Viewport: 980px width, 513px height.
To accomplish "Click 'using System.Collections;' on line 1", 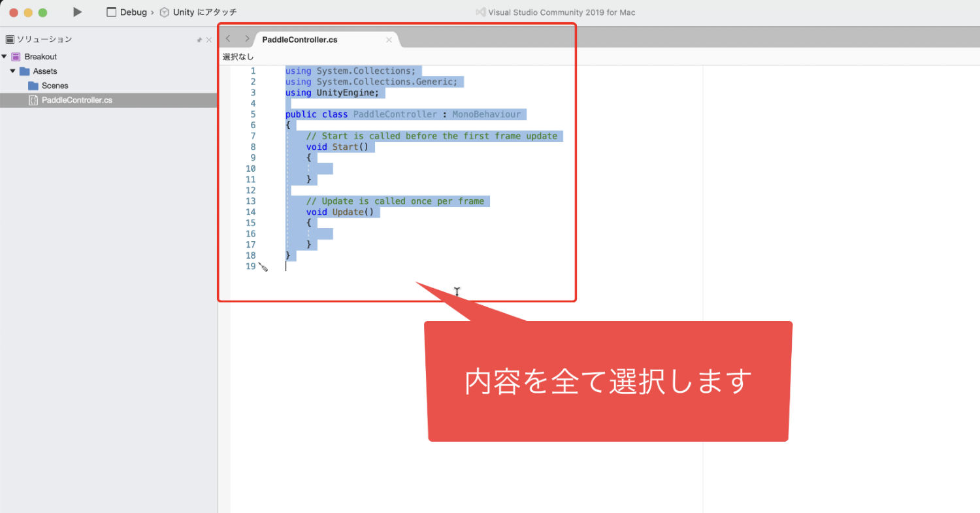I will 350,71.
